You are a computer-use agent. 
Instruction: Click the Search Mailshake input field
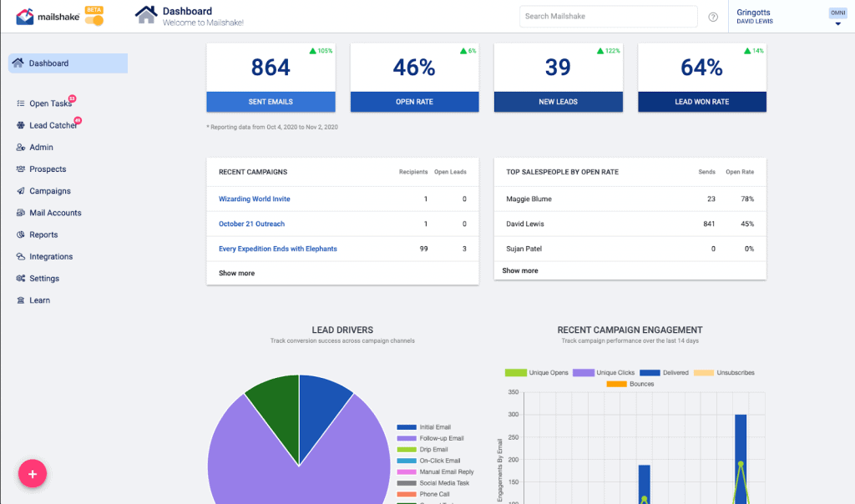point(608,17)
